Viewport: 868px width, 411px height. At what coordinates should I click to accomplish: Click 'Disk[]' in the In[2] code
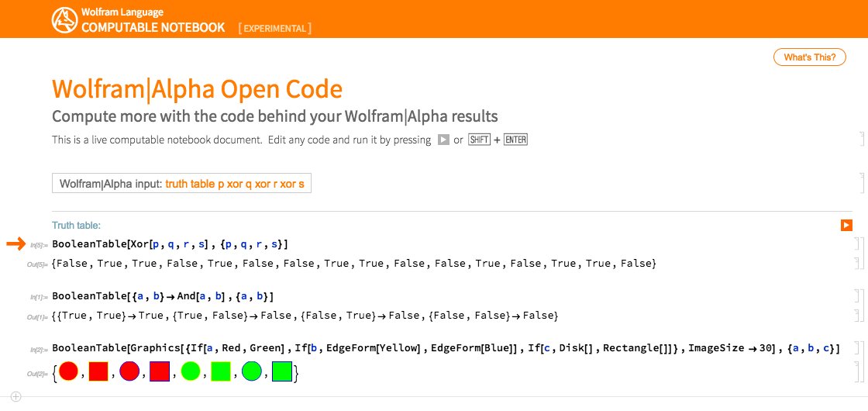click(576, 349)
